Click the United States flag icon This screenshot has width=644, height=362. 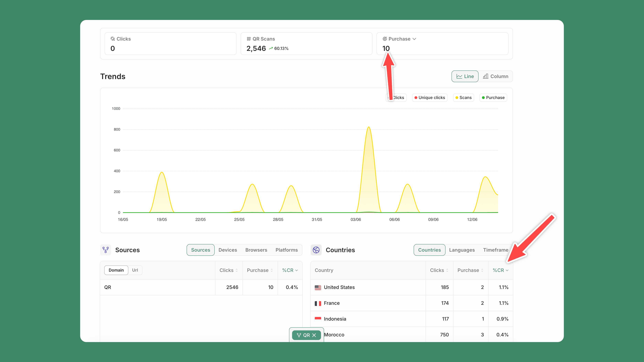(318, 288)
